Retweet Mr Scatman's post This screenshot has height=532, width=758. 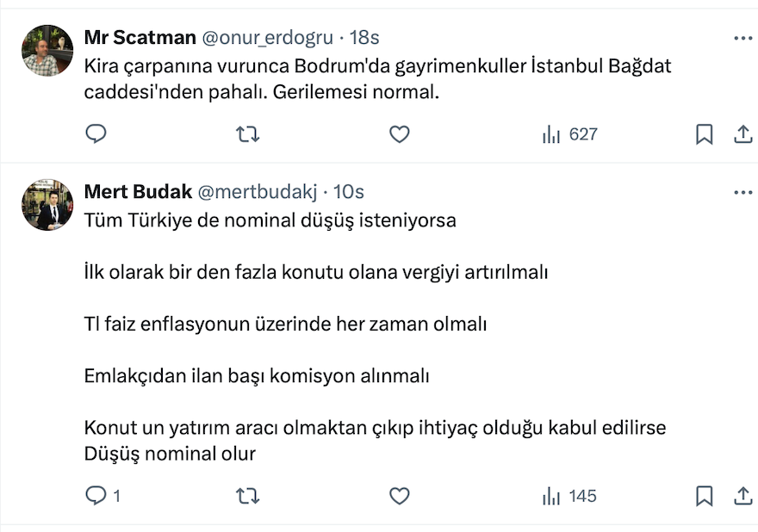click(x=247, y=134)
